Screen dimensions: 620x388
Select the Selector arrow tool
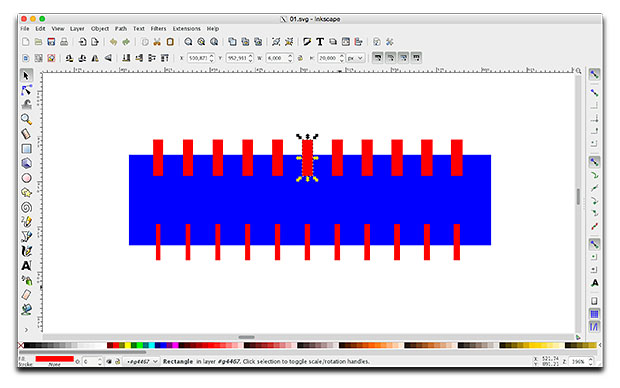point(26,76)
